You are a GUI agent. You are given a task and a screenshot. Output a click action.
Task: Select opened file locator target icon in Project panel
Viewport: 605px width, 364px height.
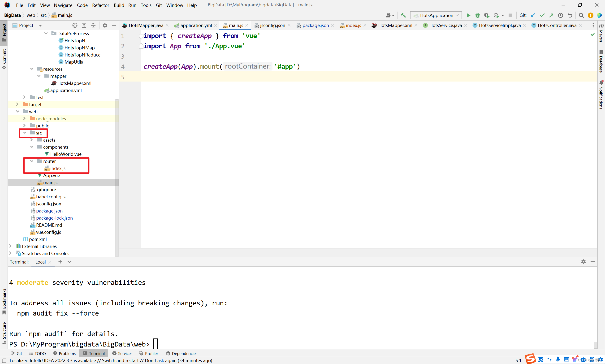pyautogui.click(x=75, y=25)
